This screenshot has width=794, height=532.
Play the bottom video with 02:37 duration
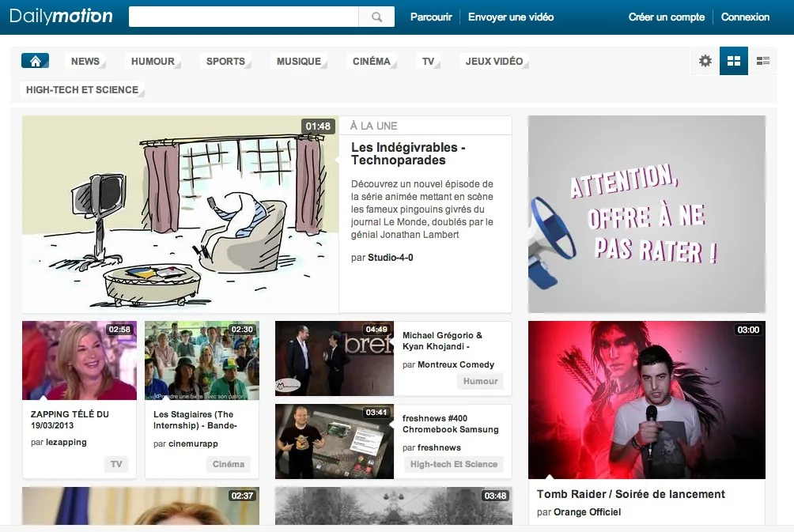[x=141, y=506]
